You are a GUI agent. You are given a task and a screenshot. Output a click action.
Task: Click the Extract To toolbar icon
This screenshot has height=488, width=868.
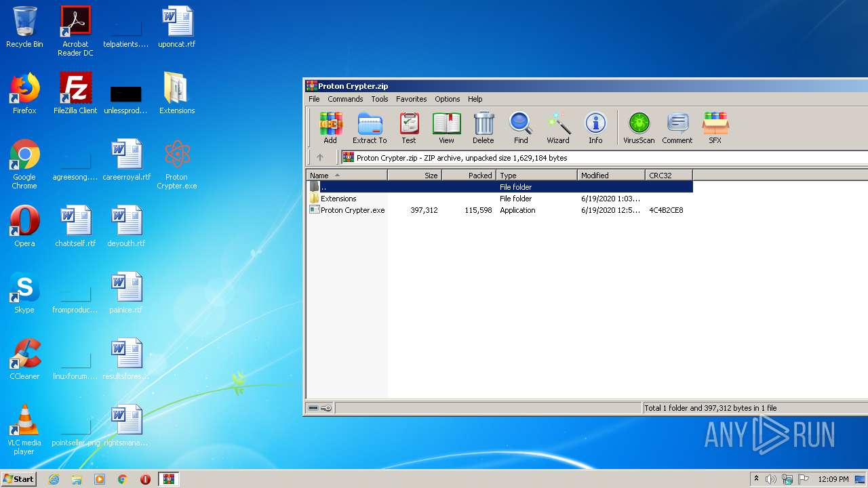pos(370,128)
